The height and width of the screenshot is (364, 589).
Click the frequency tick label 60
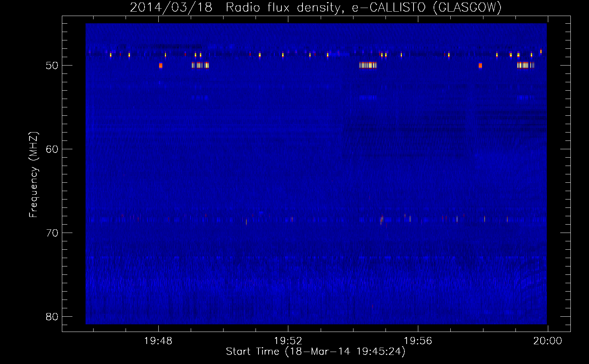(52, 149)
